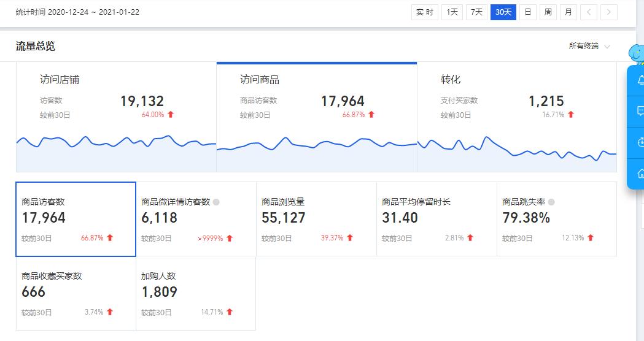Click the notification bell in the blue sidebar
Screen dimensions: 644x341
pos(640,79)
